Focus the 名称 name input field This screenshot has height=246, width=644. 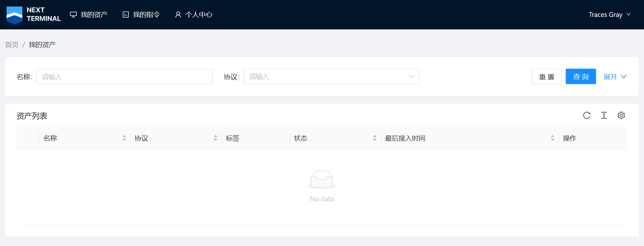click(x=124, y=77)
